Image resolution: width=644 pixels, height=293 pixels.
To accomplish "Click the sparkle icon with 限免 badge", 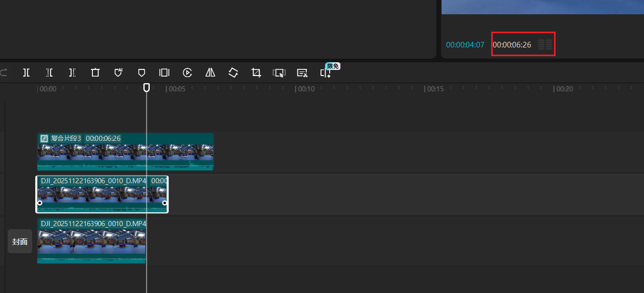I will click(x=326, y=73).
